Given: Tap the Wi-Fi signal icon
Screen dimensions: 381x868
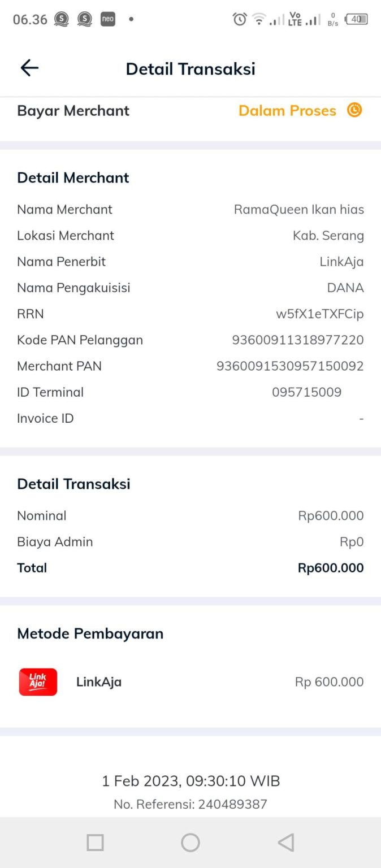Looking at the screenshot, I should tap(258, 19).
